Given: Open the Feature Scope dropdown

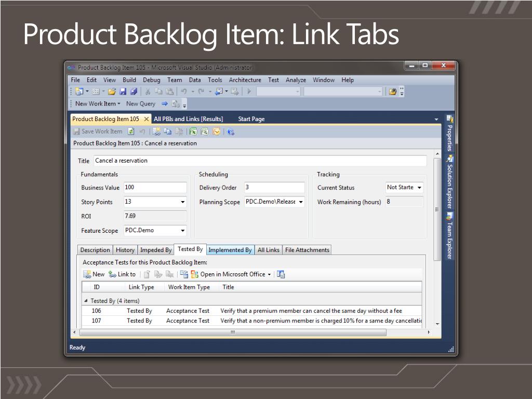Looking at the screenshot, I should click(182, 230).
